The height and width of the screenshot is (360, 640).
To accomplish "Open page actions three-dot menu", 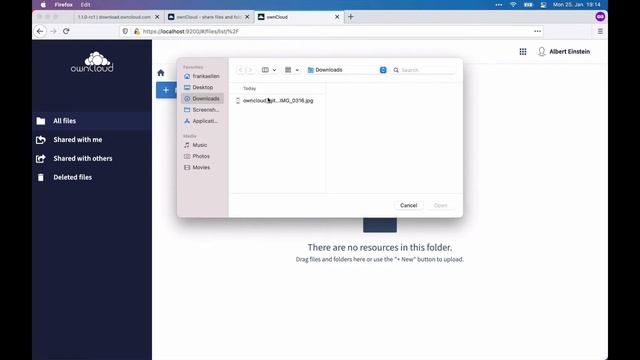I will pyautogui.click(x=538, y=31).
